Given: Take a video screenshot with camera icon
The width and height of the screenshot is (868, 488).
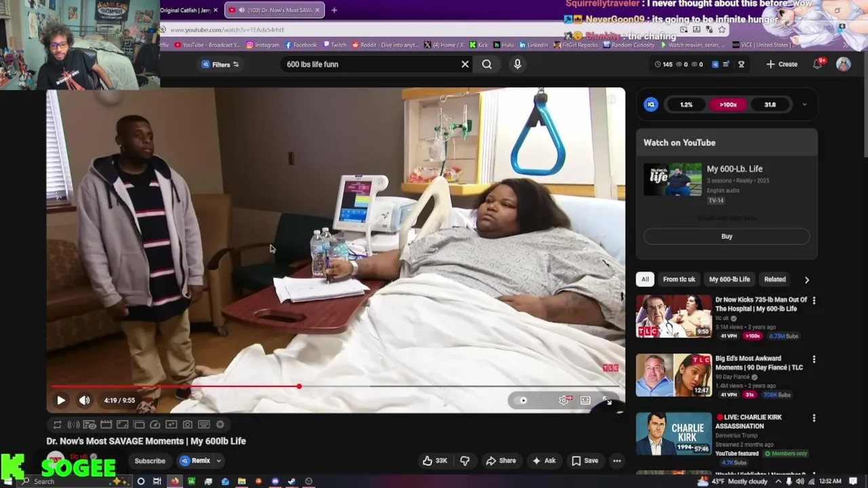Looking at the screenshot, I should tap(187, 424).
